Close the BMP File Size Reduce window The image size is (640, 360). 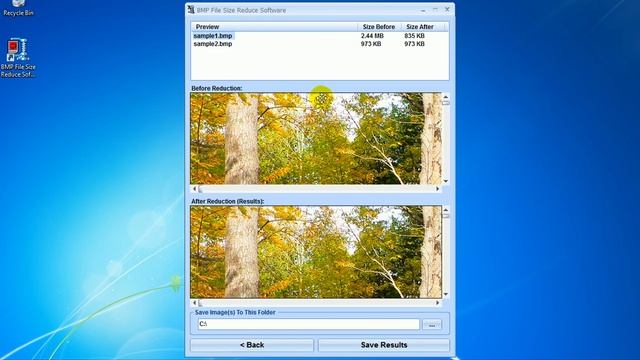point(447,9)
